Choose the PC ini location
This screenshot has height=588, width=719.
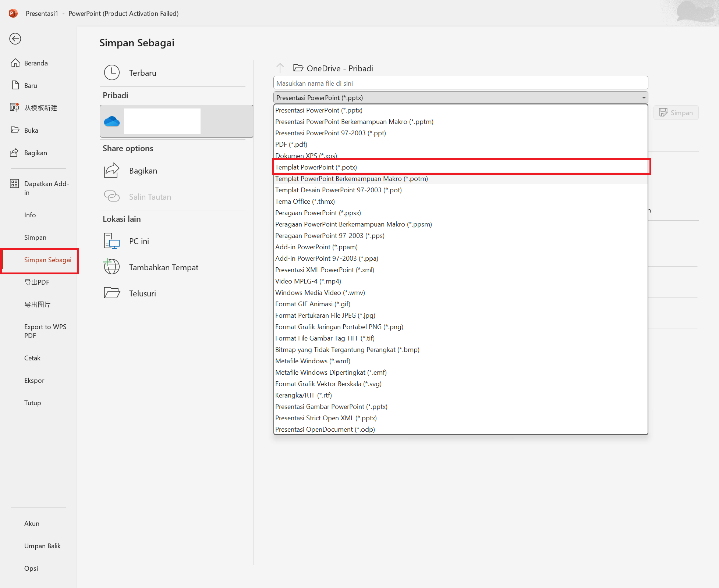point(139,241)
